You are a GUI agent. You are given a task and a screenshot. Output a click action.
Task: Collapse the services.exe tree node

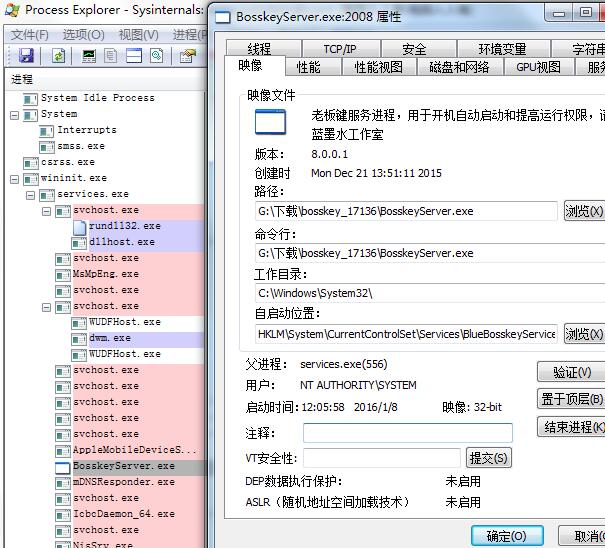click(x=30, y=194)
